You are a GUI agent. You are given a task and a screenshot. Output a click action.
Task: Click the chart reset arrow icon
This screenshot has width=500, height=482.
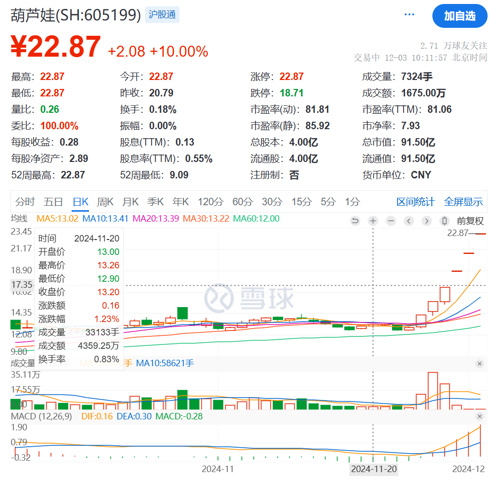pos(355,221)
